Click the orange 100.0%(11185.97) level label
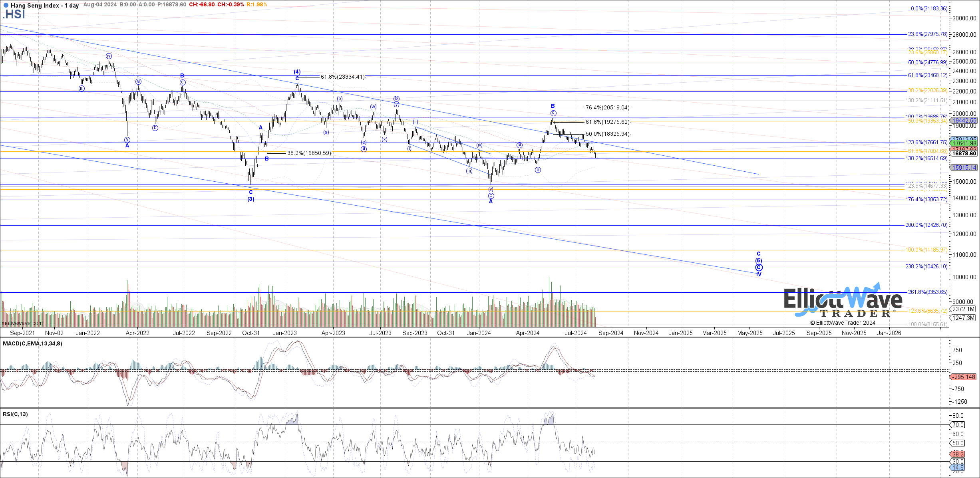980x478 pixels. pos(926,250)
